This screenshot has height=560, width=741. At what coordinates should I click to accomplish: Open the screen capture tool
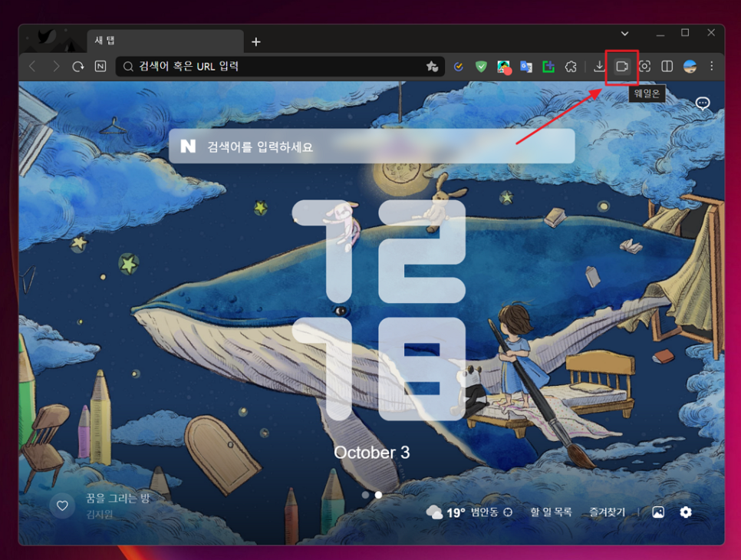coord(644,67)
